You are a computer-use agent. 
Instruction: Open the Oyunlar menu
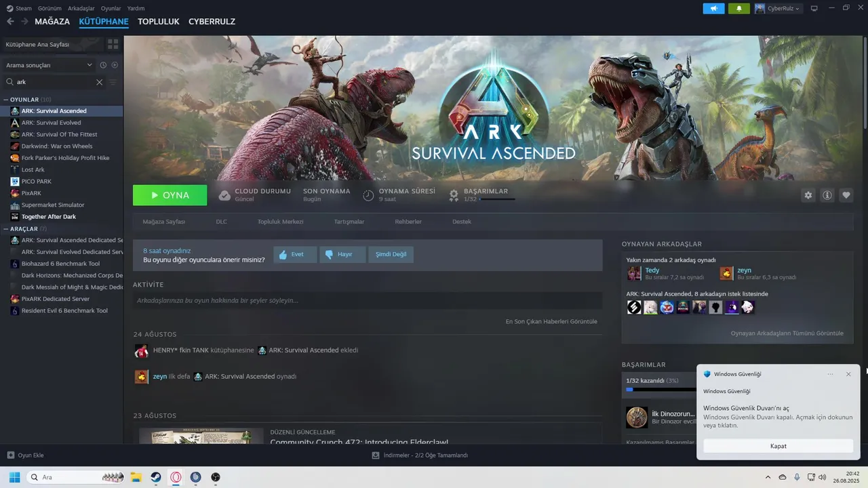point(111,8)
